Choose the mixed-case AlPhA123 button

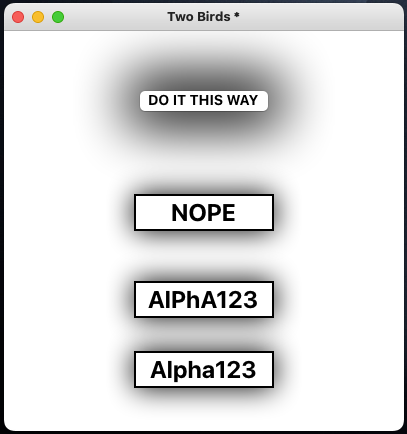(204, 299)
